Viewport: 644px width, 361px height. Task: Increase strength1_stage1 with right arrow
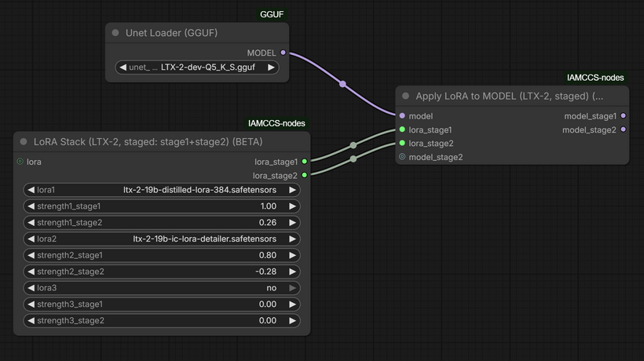293,206
